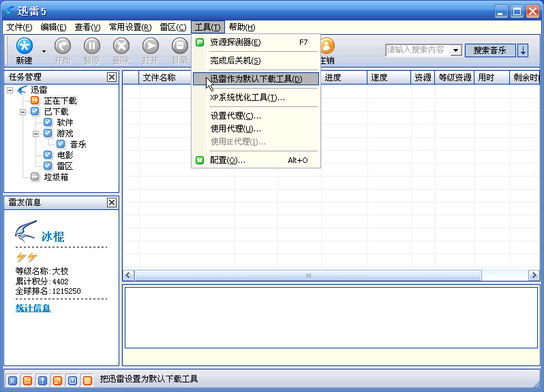The height and width of the screenshot is (392, 544).
Task: Click the search input field 请输入搜索内容
Action: (x=418, y=50)
